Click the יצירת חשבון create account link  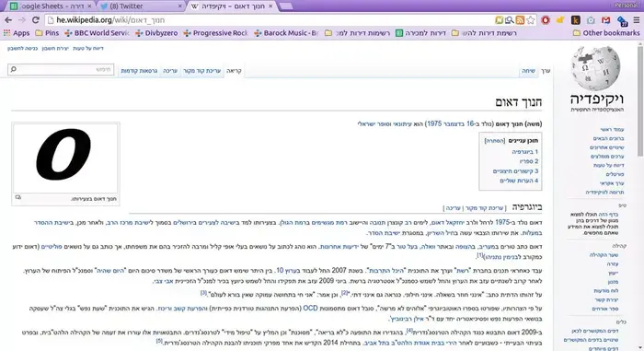click(55, 48)
